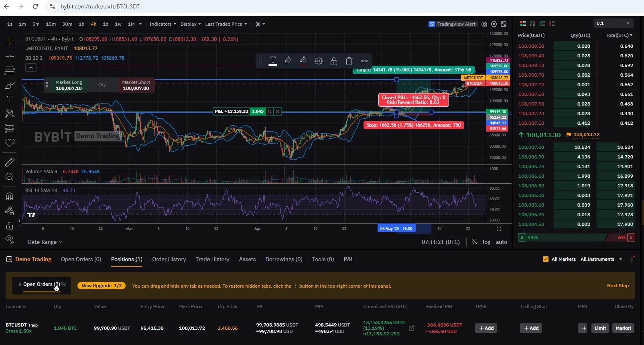Lock the selected drawing
Screen dimensions: 644x345
point(334,61)
